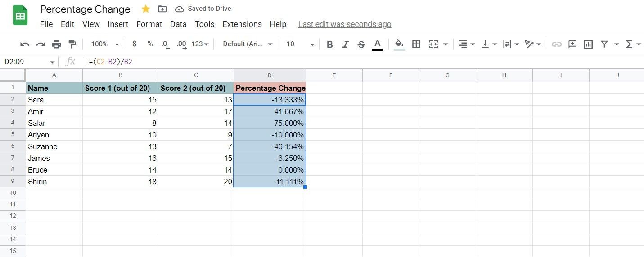This screenshot has height=257, width=644.
Task: Open the Tools menu
Action: (x=204, y=24)
